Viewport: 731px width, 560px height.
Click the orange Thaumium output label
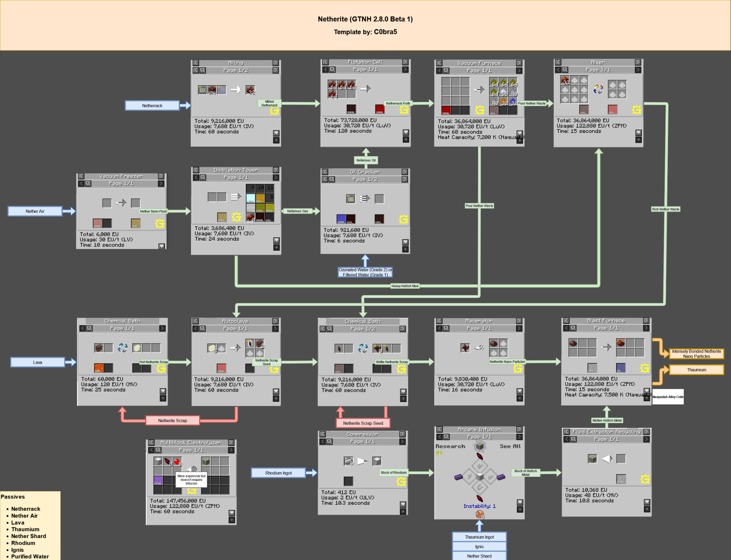tap(697, 370)
